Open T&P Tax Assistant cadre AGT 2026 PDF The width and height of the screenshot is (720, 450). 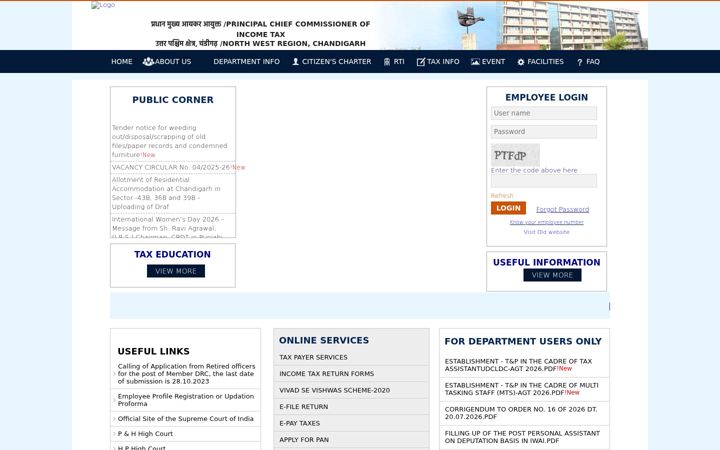518,365
